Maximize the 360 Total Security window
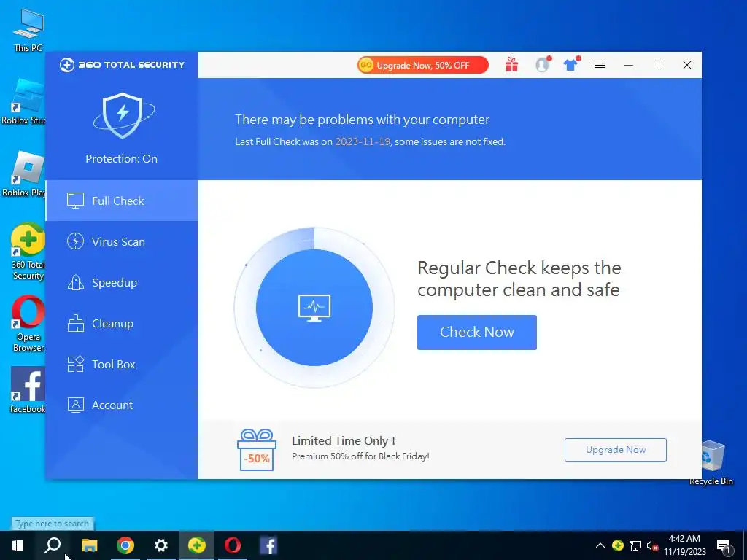 point(658,65)
